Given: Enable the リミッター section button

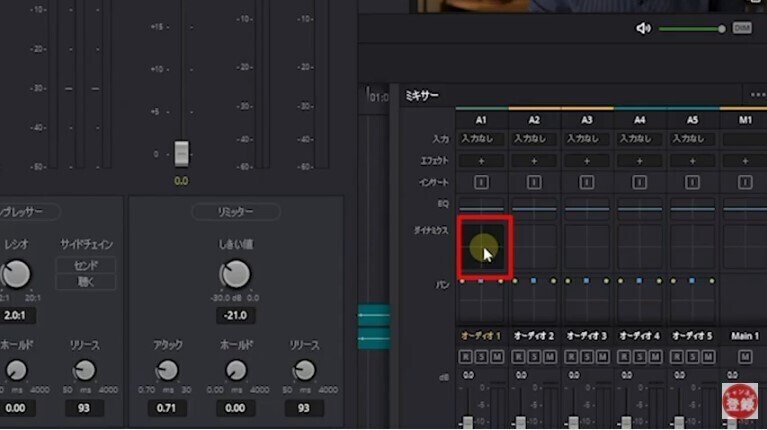Looking at the screenshot, I should (x=236, y=212).
